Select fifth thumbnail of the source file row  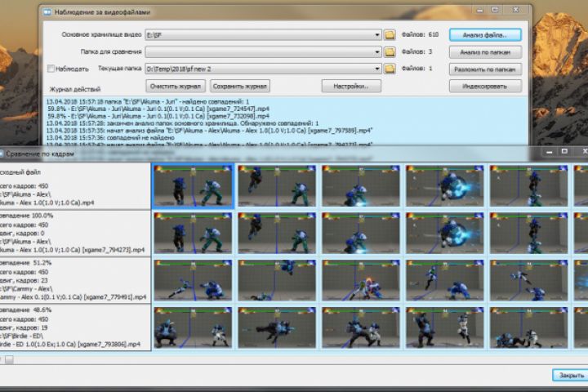tap(528, 186)
